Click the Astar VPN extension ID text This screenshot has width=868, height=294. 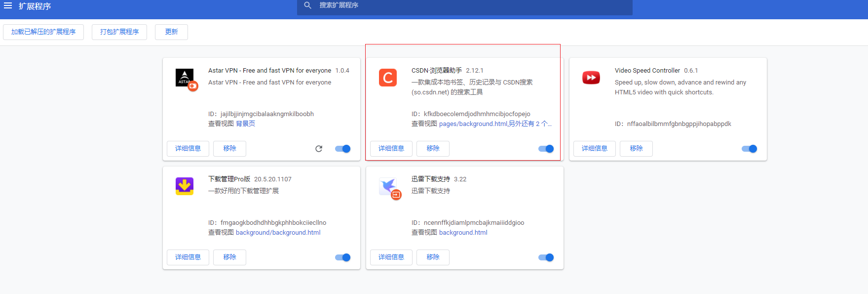(261, 114)
